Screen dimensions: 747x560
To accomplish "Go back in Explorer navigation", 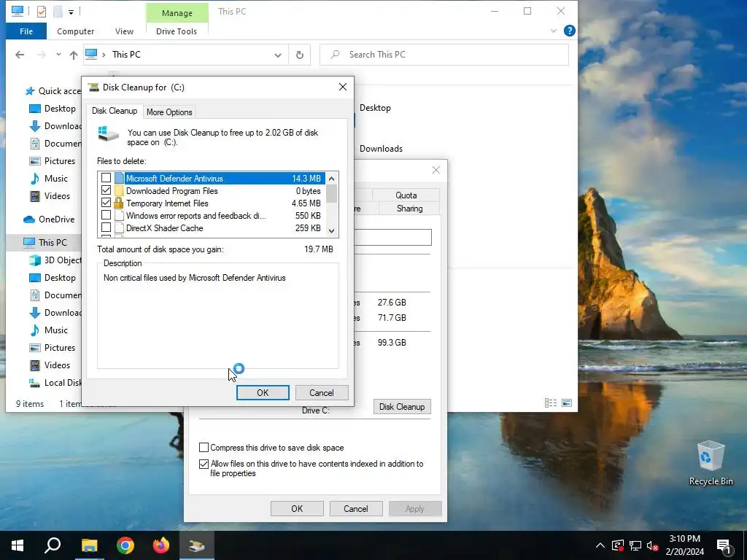I will tap(20, 55).
